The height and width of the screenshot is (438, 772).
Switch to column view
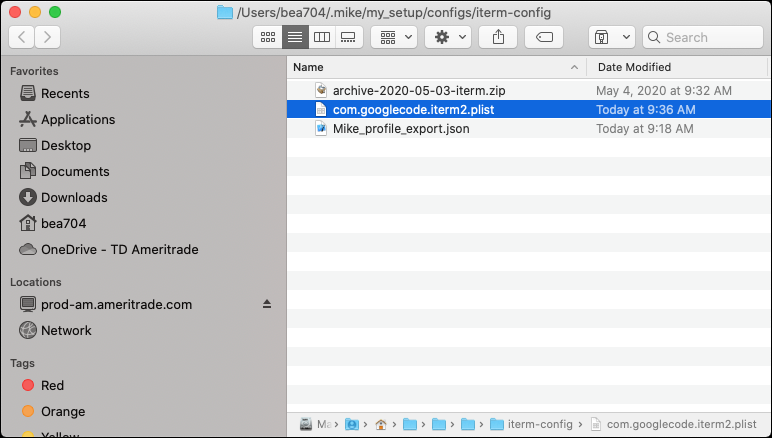[x=322, y=37]
